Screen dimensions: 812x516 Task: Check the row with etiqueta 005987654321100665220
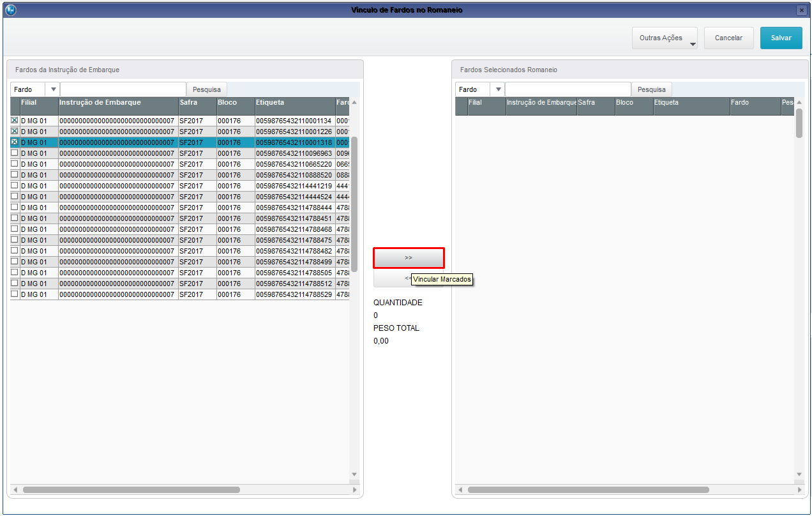[15, 163]
